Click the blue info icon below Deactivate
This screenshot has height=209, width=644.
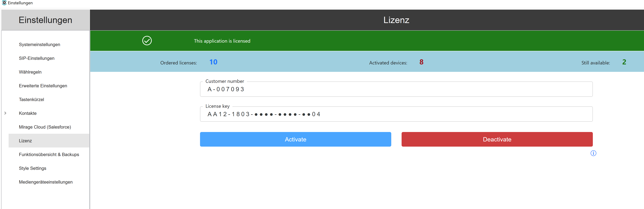[x=593, y=153]
